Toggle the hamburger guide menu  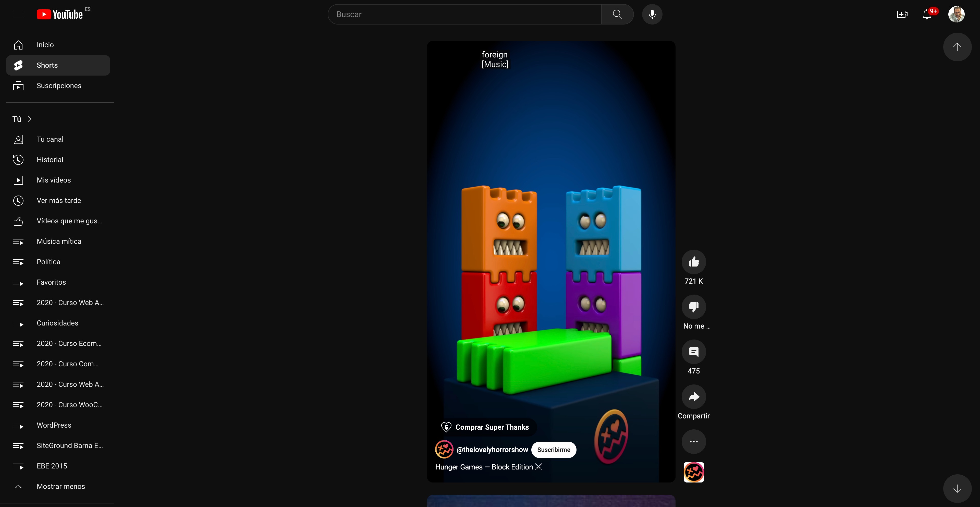[x=18, y=15]
